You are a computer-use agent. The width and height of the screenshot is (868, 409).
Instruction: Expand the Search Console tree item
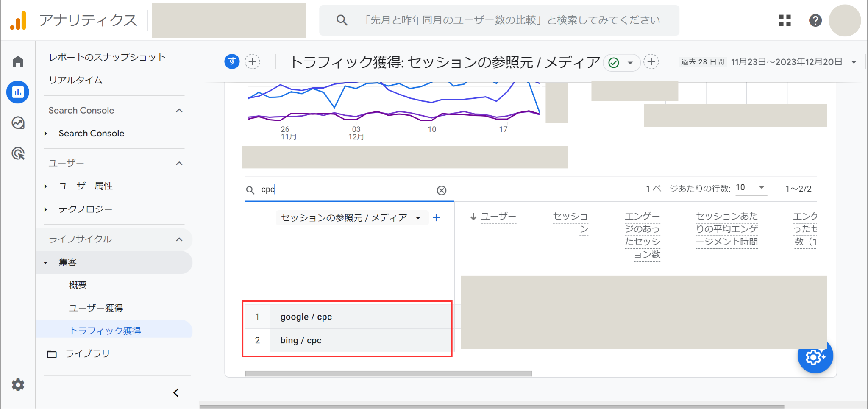click(x=46, y=134)
